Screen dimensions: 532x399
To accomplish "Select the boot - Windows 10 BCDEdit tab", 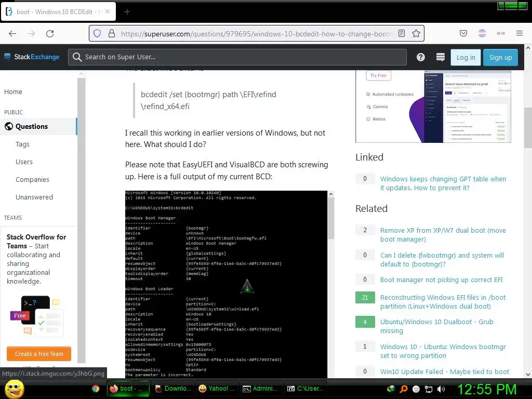I will (58, 11).
